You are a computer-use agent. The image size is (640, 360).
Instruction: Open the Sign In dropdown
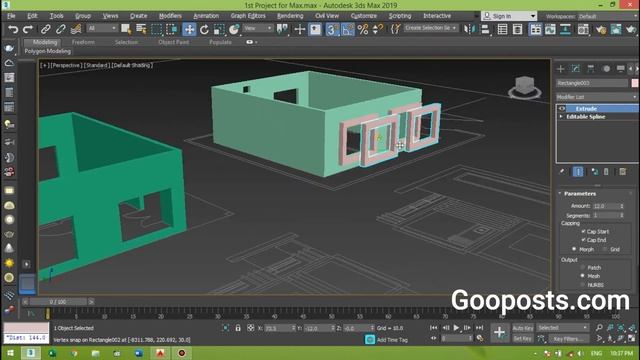point(509,16)
